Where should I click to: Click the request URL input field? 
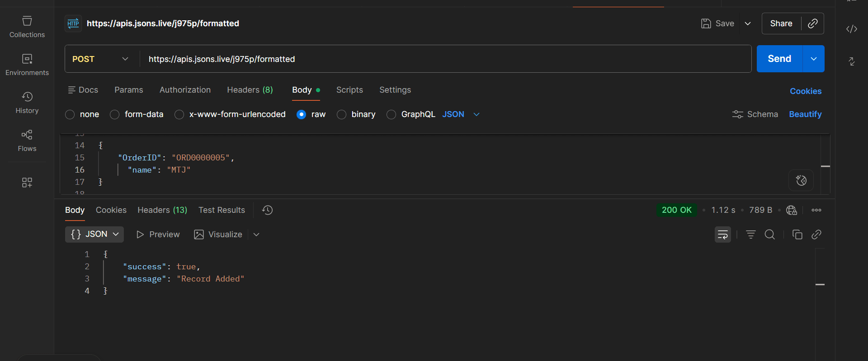[445, 59]
